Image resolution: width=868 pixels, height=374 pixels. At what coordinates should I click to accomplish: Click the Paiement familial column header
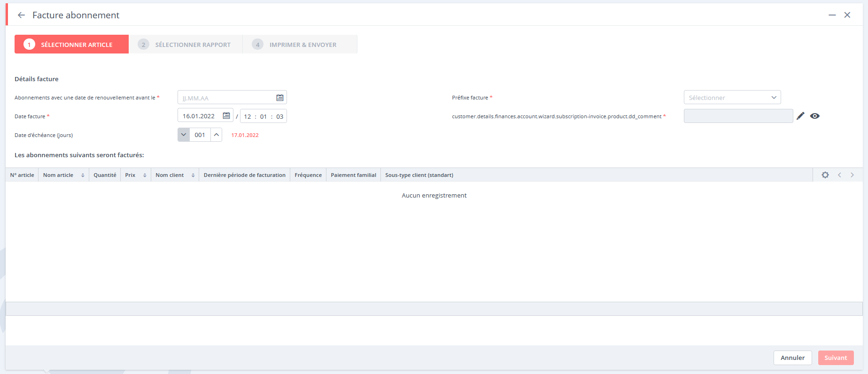(x=353, y=175)
